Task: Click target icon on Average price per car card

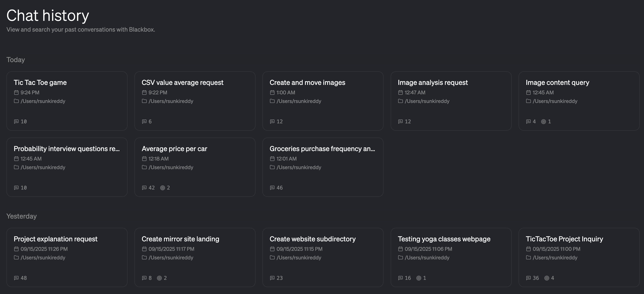Action: 162,188
